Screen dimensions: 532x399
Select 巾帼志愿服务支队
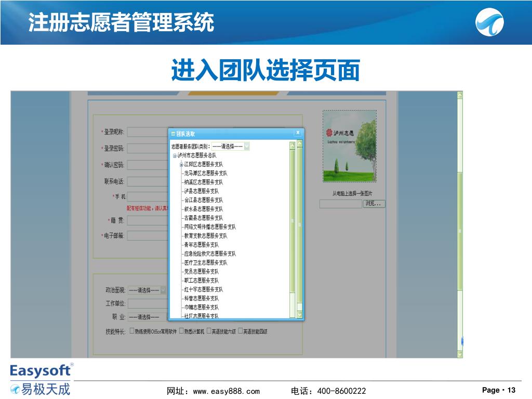click(201, 307)
